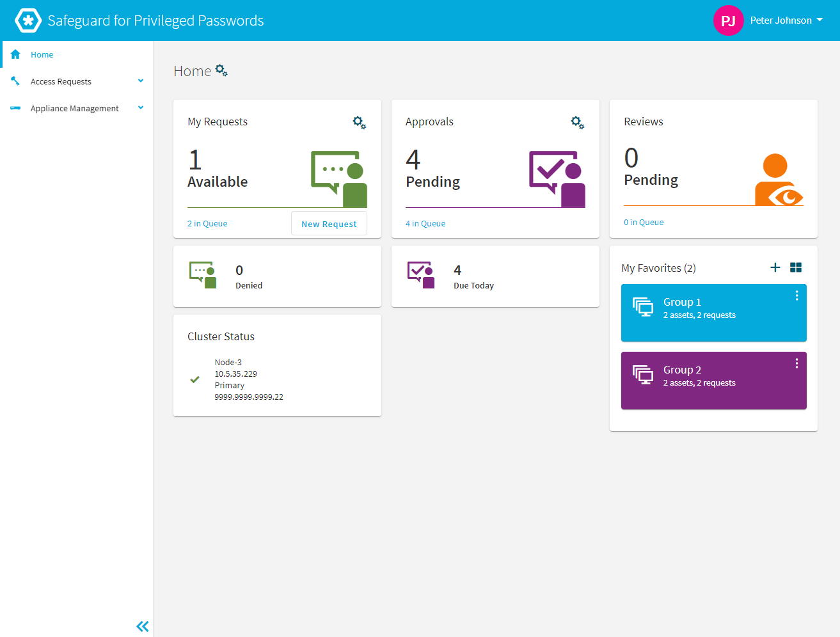This screenshot has height=637, width=840.
Task: Open the 2 in Queue link
Action: [x=207, y=223]
